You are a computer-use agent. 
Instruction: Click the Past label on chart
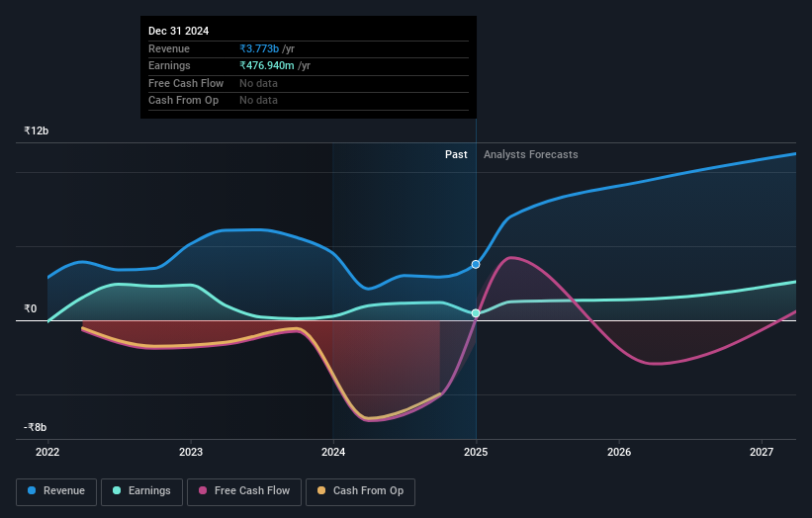[x=456, y=154]
